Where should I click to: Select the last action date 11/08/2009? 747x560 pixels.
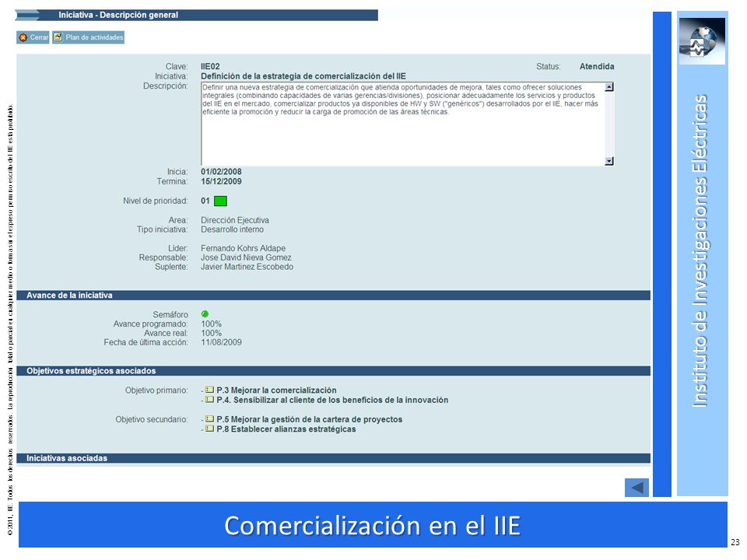221,342
